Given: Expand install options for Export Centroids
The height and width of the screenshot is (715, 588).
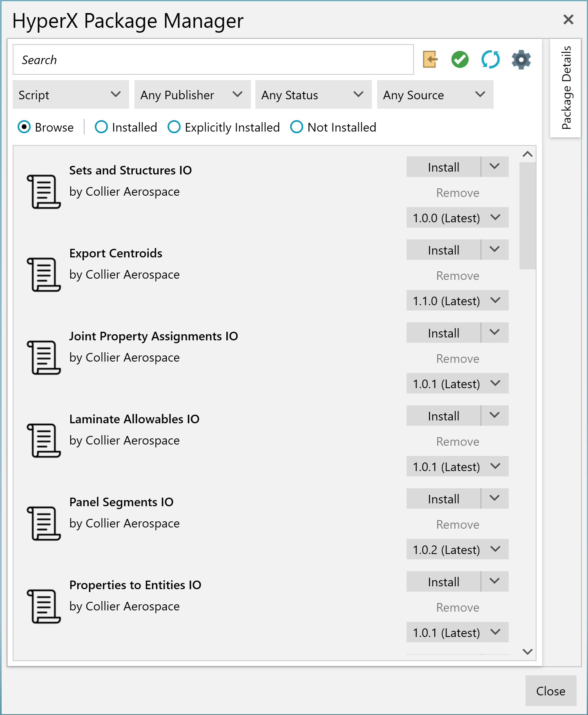Looking at the screenshot, I should click(495, 250).
